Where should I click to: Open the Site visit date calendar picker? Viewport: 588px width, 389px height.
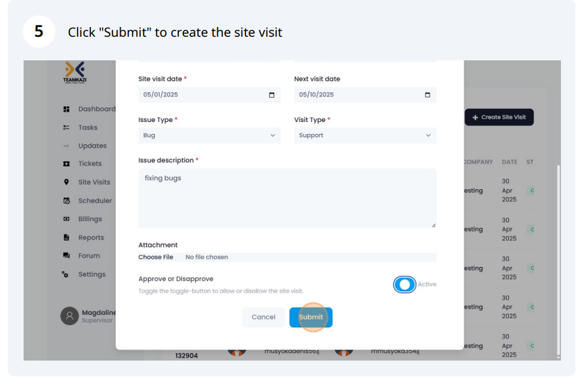(271, 95)
